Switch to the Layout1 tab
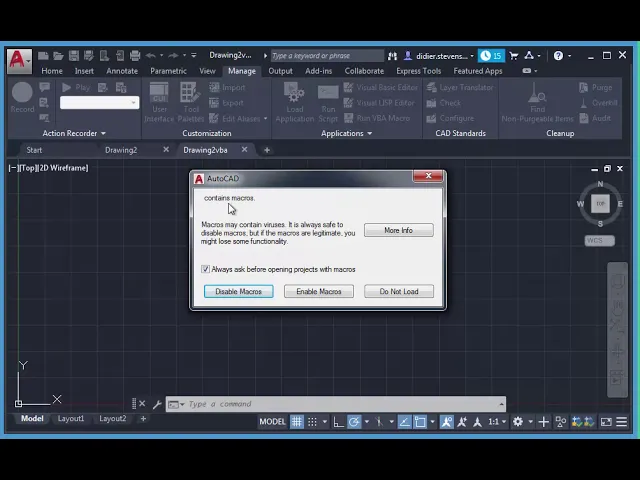The width and height of the screenshot is (640, 480). click(x=71, y=418)
